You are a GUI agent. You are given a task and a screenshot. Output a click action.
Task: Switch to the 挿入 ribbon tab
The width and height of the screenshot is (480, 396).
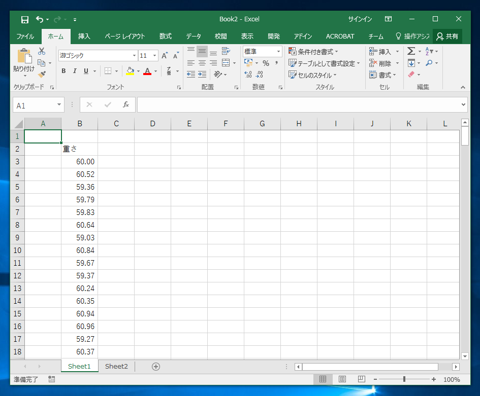coord(84,36)
